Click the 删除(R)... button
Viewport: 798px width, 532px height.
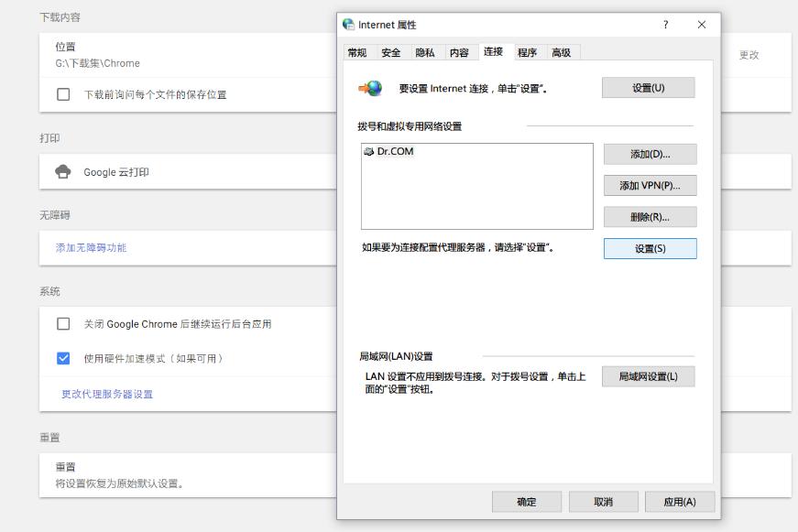coord(650,217)
